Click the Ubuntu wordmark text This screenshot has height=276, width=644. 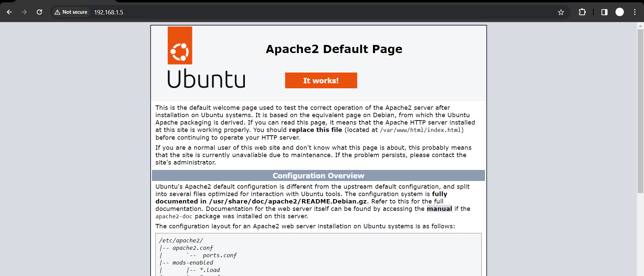(206, 79)
